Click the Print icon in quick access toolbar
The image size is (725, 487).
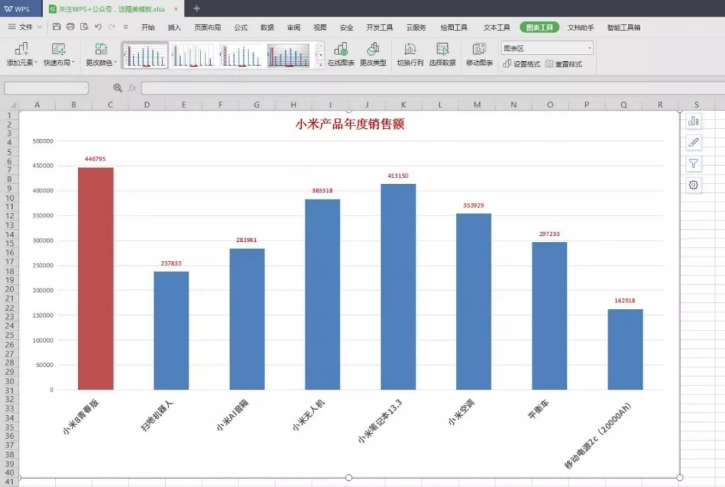point(70,27)
